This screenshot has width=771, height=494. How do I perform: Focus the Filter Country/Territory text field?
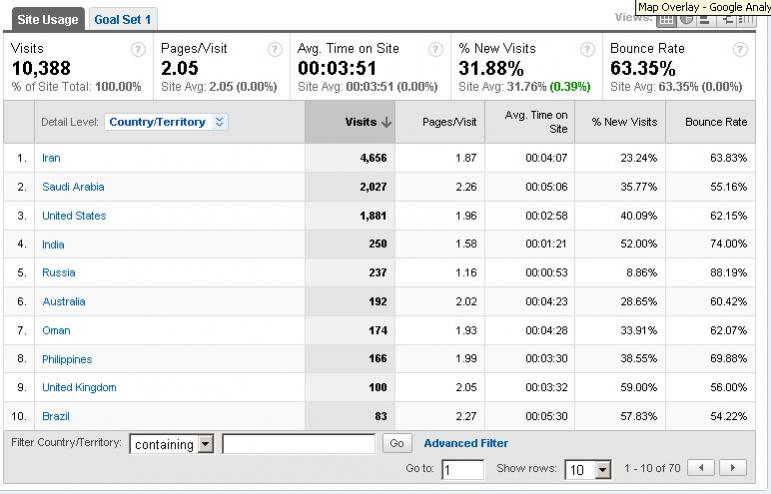(299, 444)
